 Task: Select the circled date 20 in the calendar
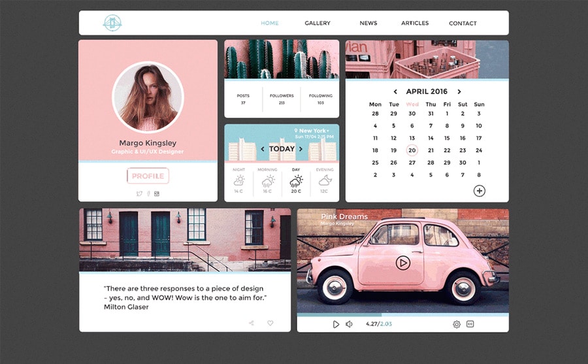[412, 150]
